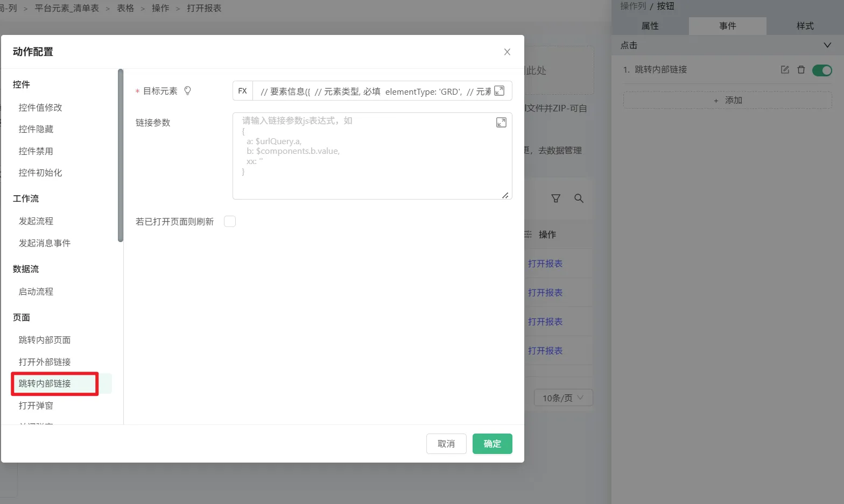
Task: Expand the 链接参数 text area to fullscreen
Action: click(501, 123)
